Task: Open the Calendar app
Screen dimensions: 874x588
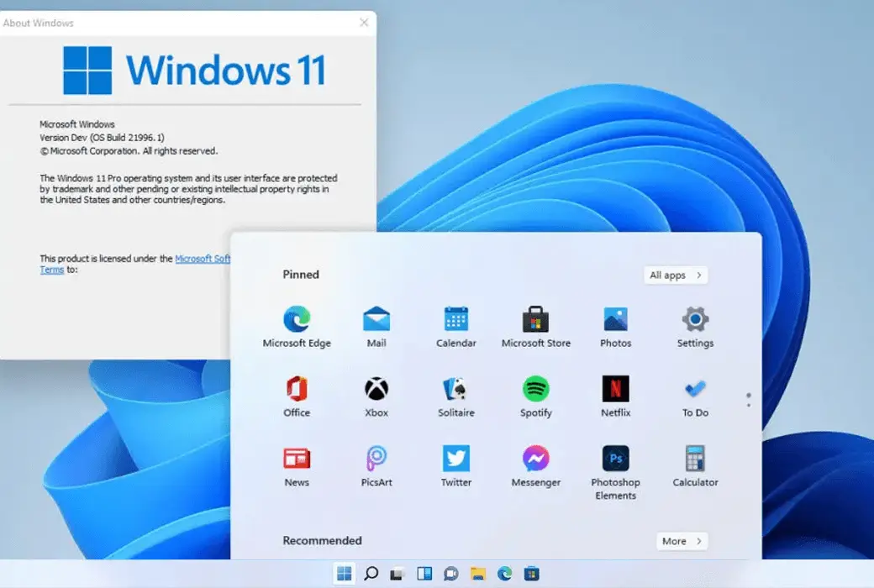Action: pos(456,326)
